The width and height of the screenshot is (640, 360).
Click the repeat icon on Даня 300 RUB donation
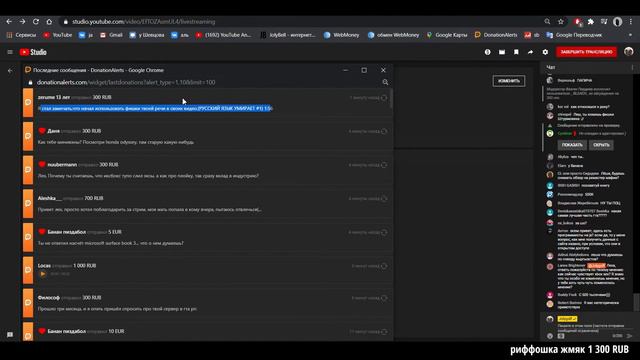click(x=384, y=131)
